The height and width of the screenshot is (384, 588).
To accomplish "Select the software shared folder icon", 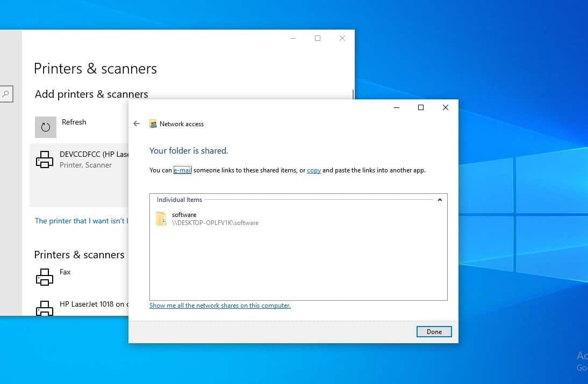I will pyautogui.click(x=161, y=219).
